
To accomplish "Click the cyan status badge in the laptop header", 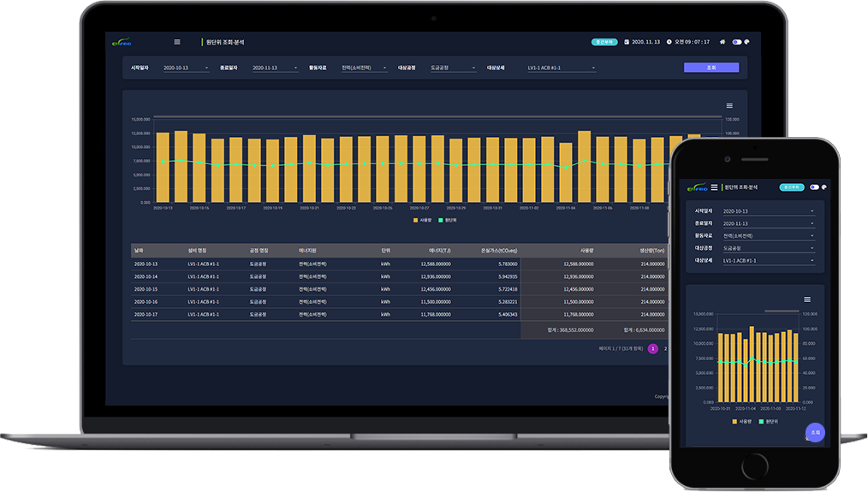I will 604,42.
